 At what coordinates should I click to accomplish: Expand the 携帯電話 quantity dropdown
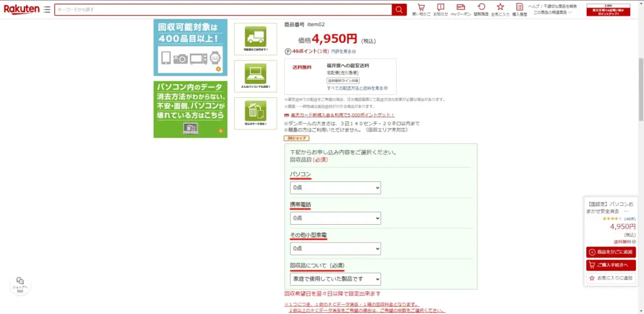(335, 218)
